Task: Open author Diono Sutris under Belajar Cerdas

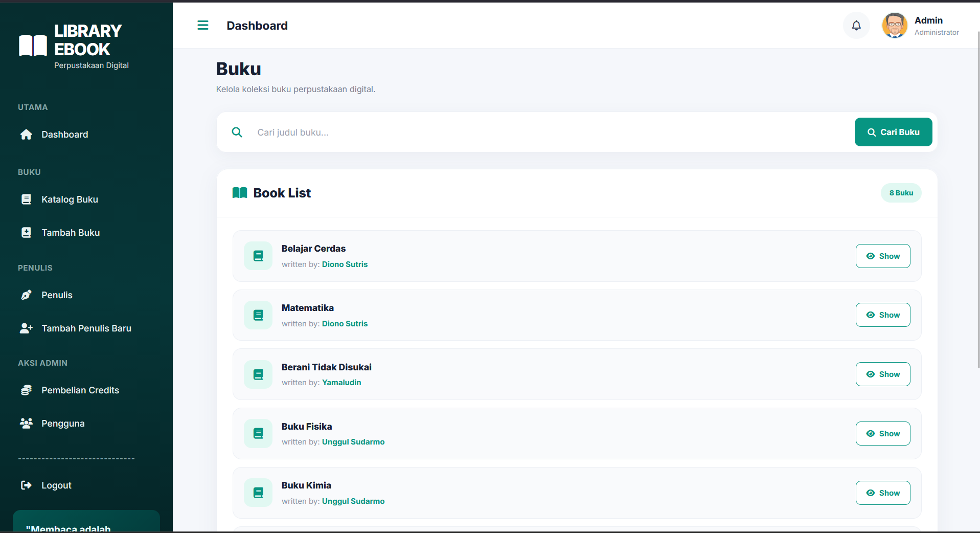Action: click(x=345, y=264)
